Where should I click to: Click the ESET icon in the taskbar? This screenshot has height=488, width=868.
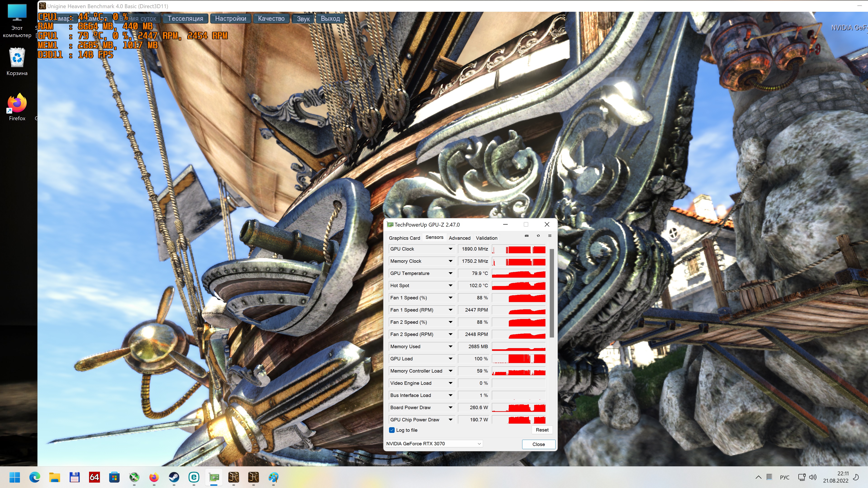pos(194,477)
